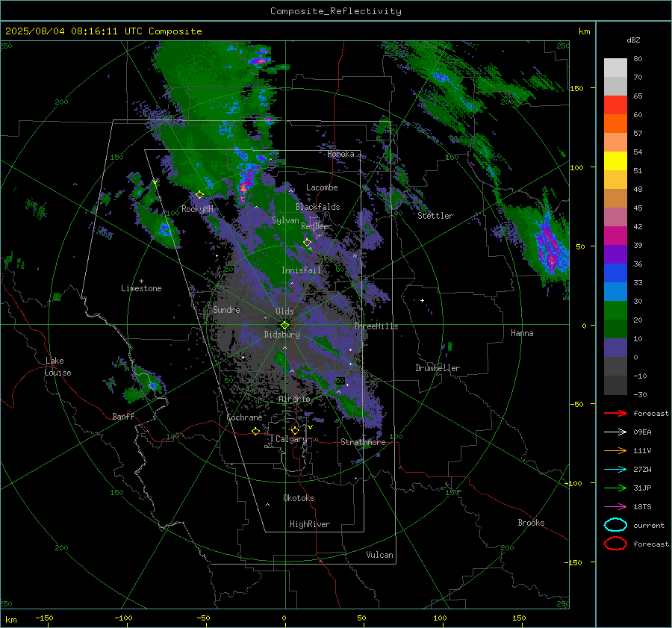Click the Composite_Reflectivity title text
Viewport: 672px width, 628px height.
(335, 11)
